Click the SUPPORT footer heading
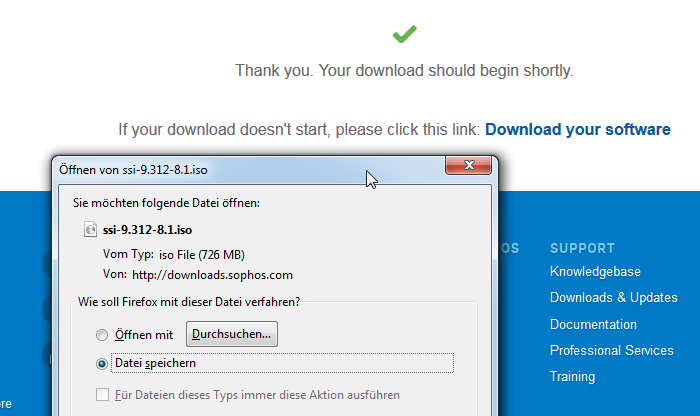 coord(582,248)
